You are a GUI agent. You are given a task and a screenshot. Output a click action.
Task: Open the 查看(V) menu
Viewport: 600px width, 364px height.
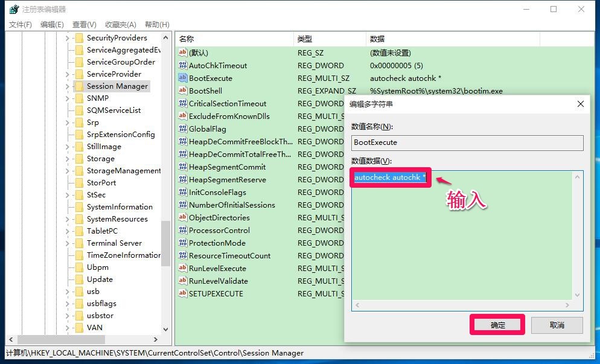[83, 25]
